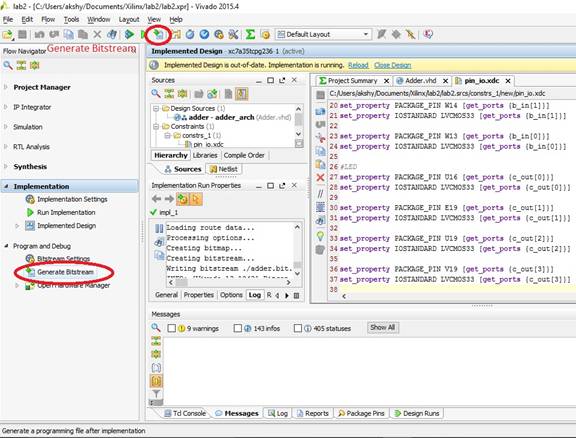The width and height of the screenshot is (576, 438).
Task: Click red delete X in editor sidebar
Action: [x=320, y=177]
